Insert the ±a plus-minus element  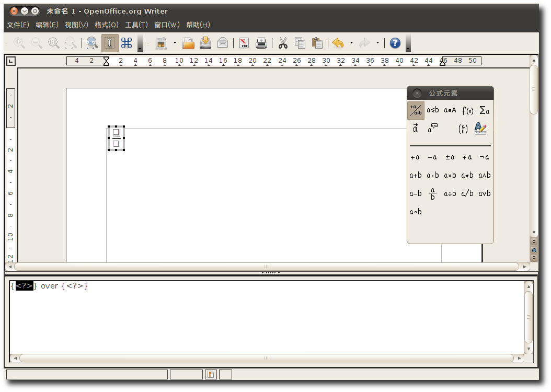(450, 157)
